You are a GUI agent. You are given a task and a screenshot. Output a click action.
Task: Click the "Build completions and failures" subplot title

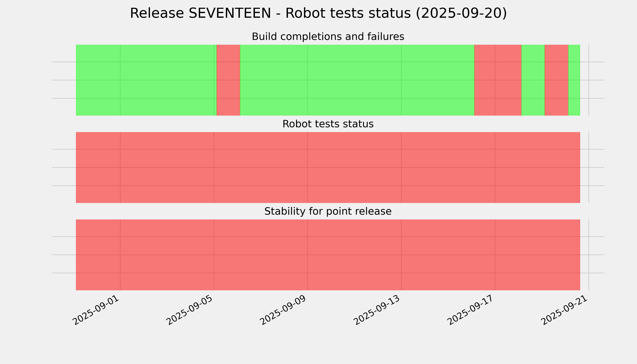[328, 37]
